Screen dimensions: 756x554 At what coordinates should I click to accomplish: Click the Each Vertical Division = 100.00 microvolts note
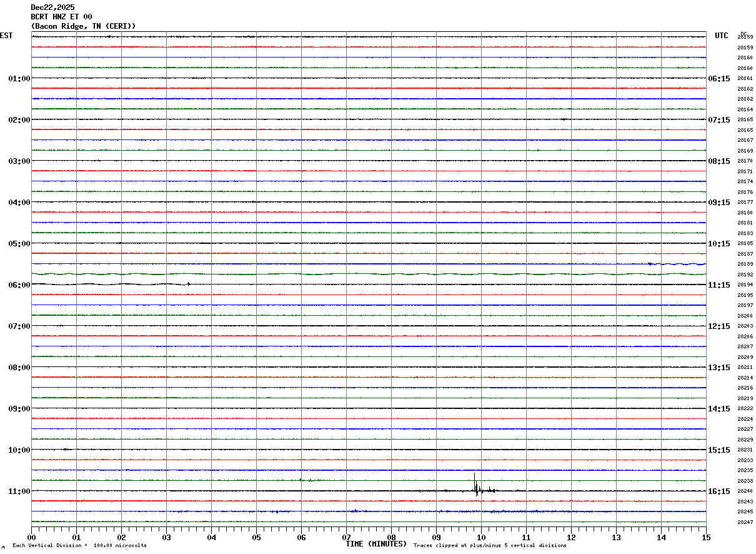tap(79, 546)
